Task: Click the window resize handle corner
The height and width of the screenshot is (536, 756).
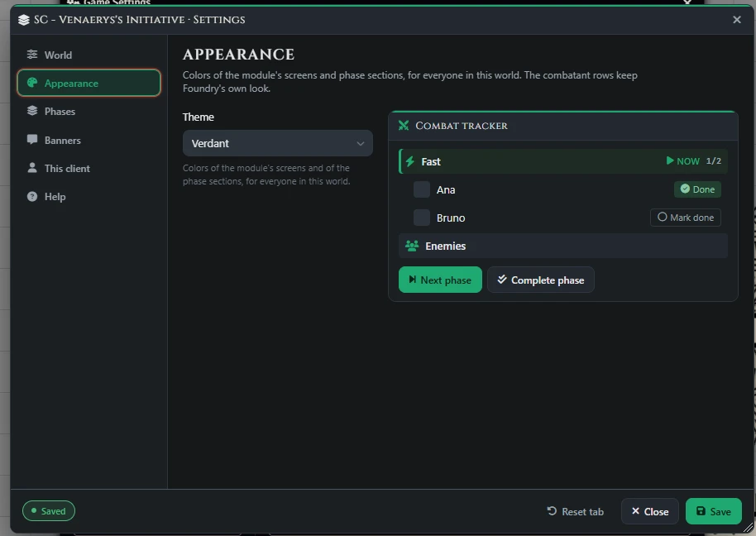Action: pos(749,529)
